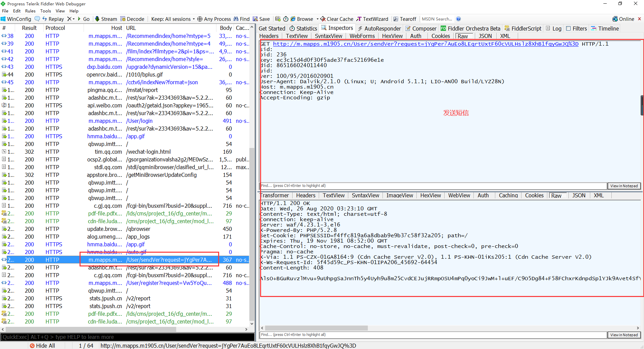644x349 pixels.
Task: Open the Rules menu
Action: click(x=30, y=11)
